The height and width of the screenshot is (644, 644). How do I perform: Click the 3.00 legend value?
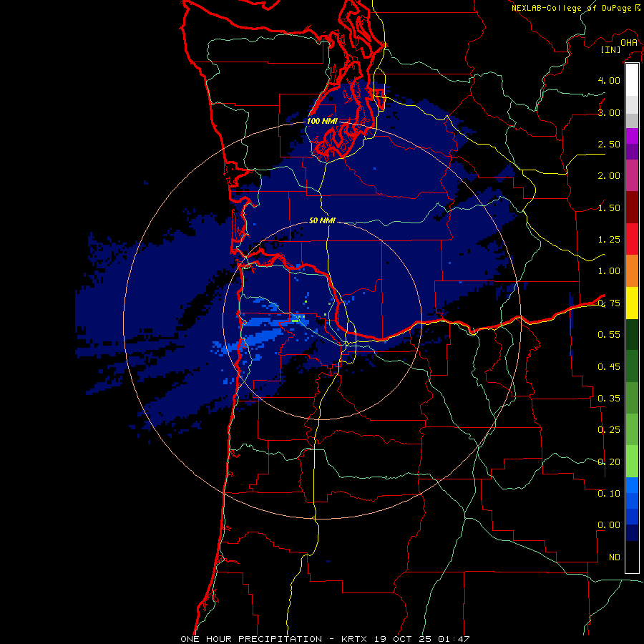tap(609, 112)
